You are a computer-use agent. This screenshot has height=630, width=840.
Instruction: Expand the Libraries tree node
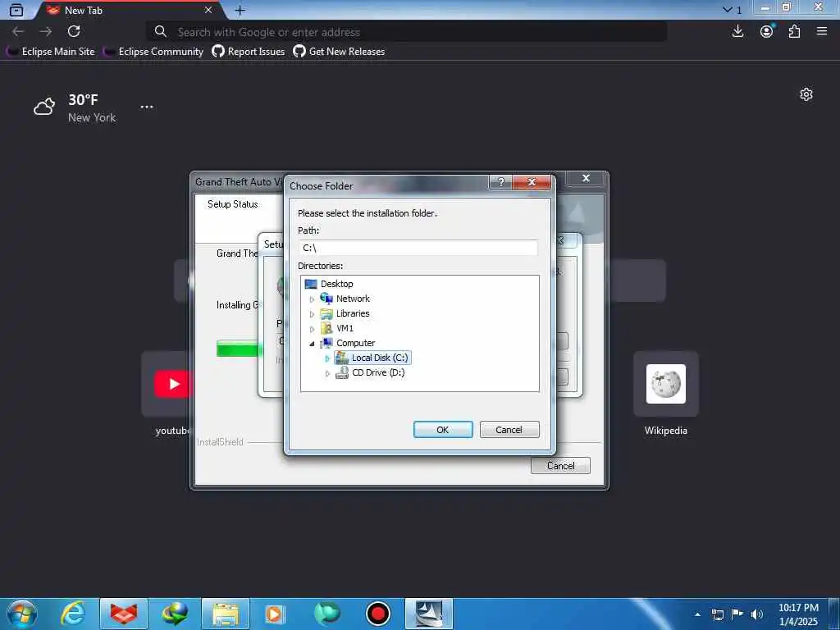tap(312, 314)
